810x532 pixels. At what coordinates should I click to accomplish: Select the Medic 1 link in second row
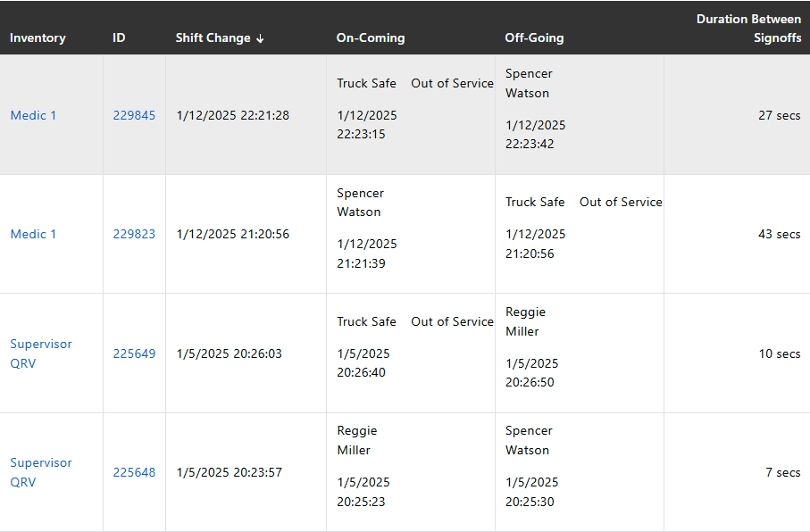point(33,234)
